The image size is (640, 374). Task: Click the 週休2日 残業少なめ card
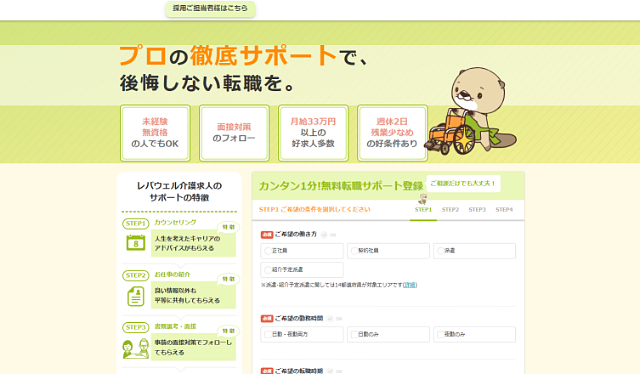pos(392,133)
